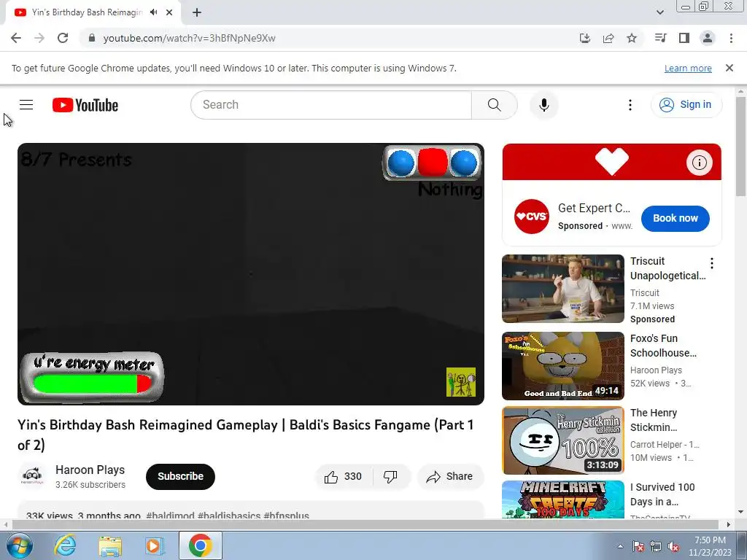Image resolution: width=747 pixels, height=560 pixels.
Task: Click the browser Back arrow
Action: coord(16,38)
